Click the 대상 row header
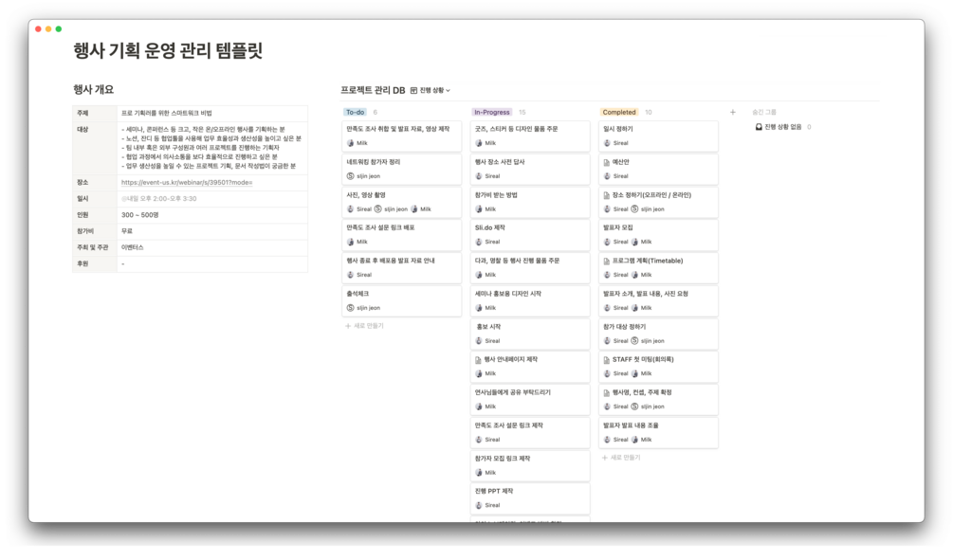The width and height of the screenshot is (953, 560). click(95, 148)
